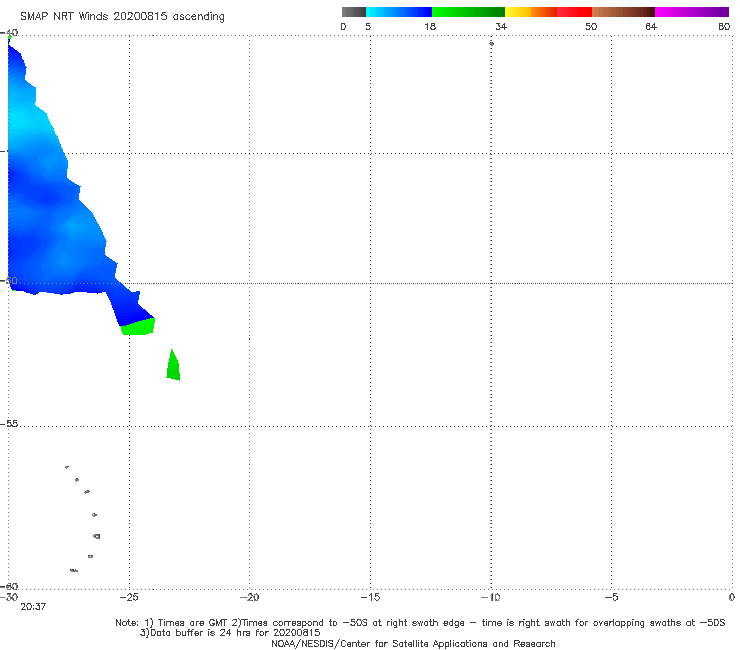Viewport: 740px width, 650px height.
Task: Click the magenta-purple 64-80 color bar segment
Action: coord(692,12)
